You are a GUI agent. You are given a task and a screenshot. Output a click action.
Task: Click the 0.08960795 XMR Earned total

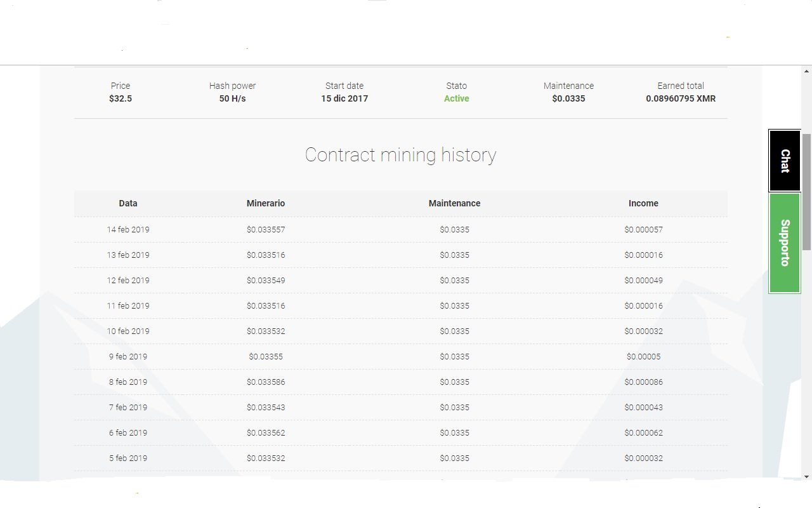[681, 98]
